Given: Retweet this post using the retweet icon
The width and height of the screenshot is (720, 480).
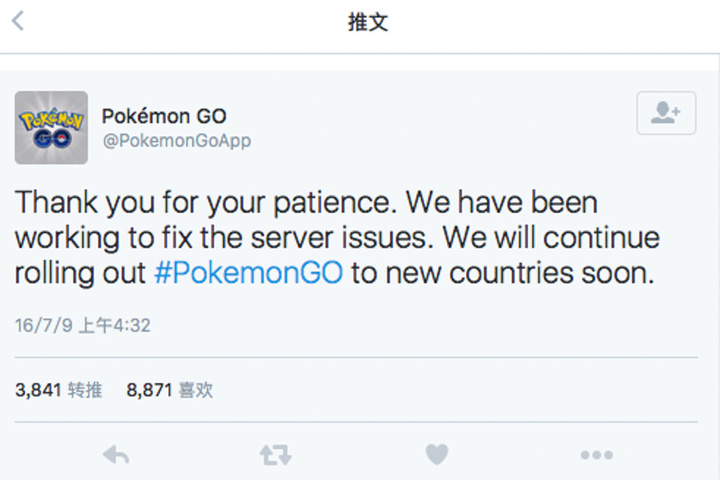Looking at the screenshot, I should tap(276, 455).
